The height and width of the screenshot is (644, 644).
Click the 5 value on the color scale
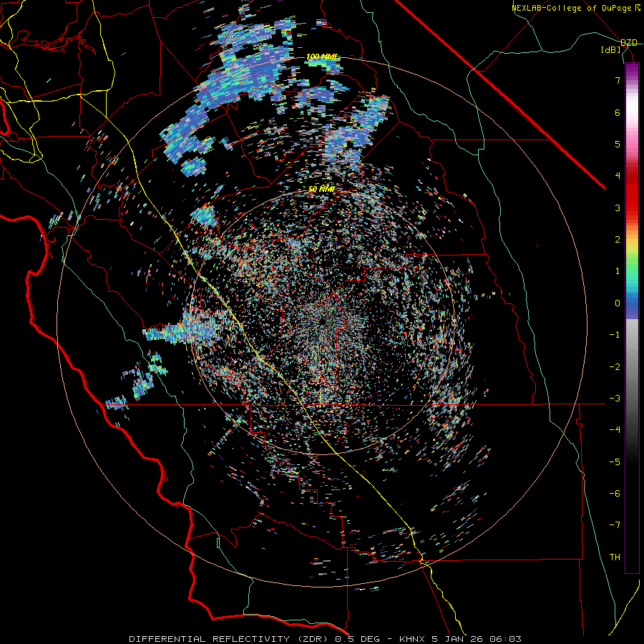(618, 144)
